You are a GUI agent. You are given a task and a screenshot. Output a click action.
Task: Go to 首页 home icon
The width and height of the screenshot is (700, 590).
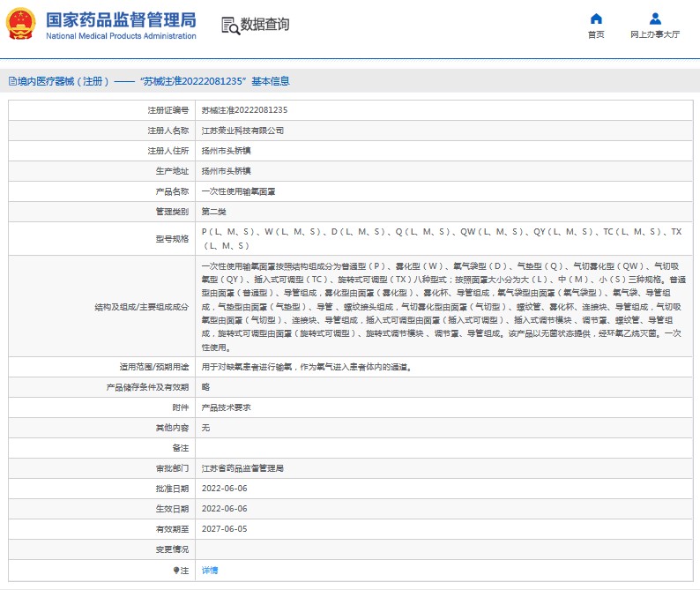[x=596, y=19]
